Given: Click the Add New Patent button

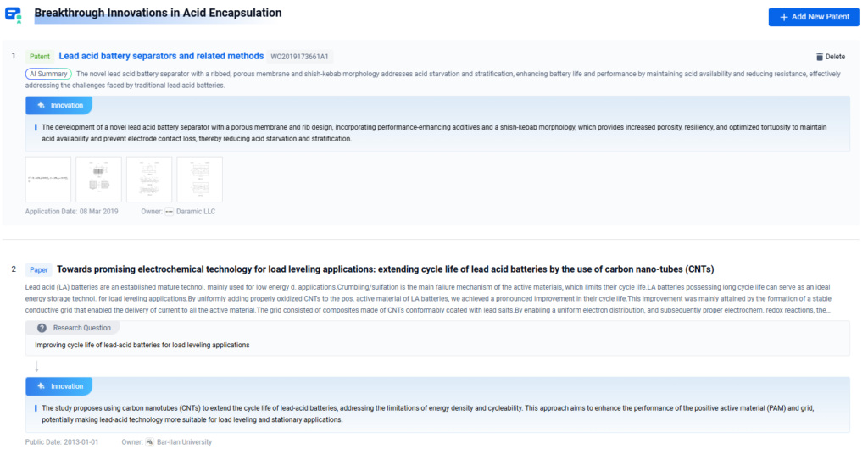Looking at the screenshot, I should pyautogui.click(x=813, y=17).
